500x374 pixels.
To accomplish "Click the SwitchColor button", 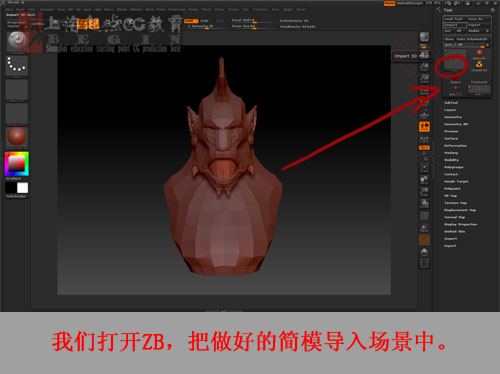I will [x=16, y=196].
